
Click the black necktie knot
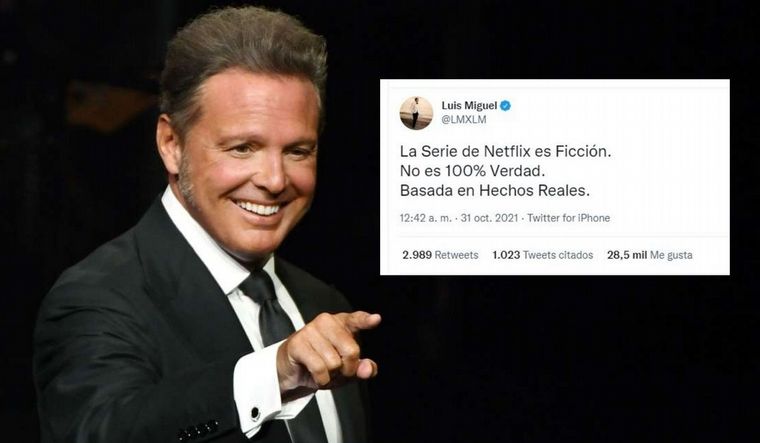[x=260, y=287]
